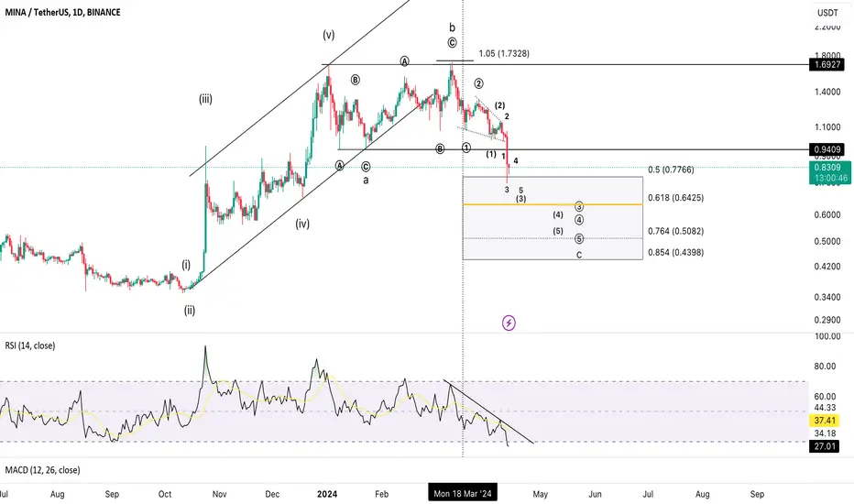Click the black 27.01 RSI value label
This screenshot has width=854, height=504.
pyautogui.click(x=825, y=446)
